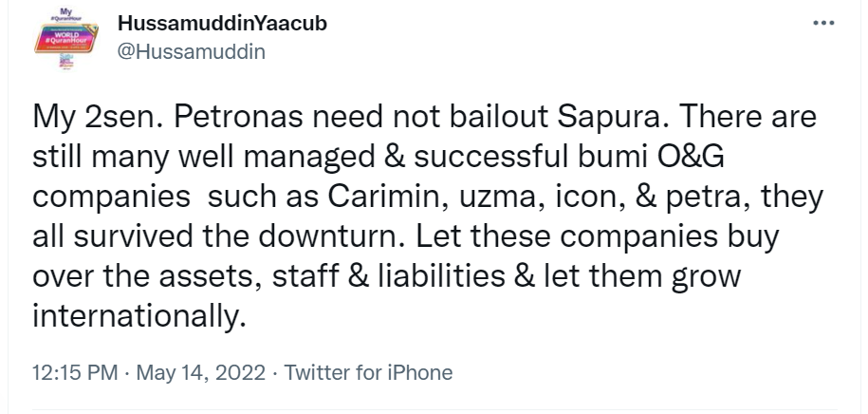Open the three-dot More options menu
Image resolution: width=868 pixels, height=414 pixels.
(x=823, y=24)
